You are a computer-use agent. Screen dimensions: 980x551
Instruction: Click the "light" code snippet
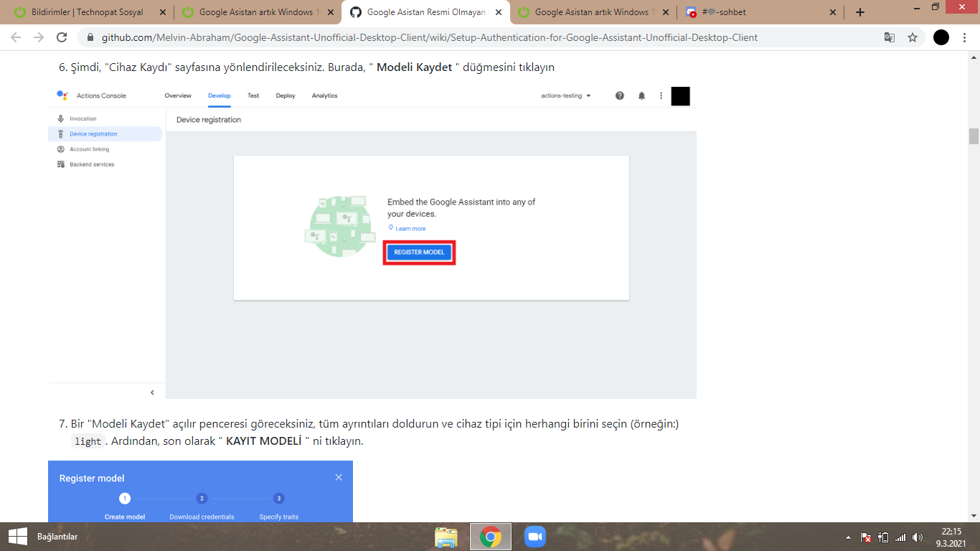(x=88, y=441)
